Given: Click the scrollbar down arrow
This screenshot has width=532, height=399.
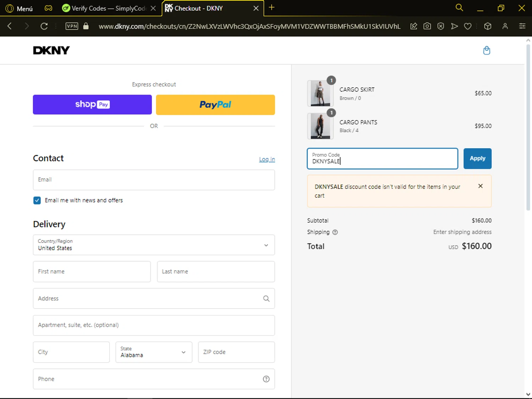Looking at the screenshot, I should 528,394.
